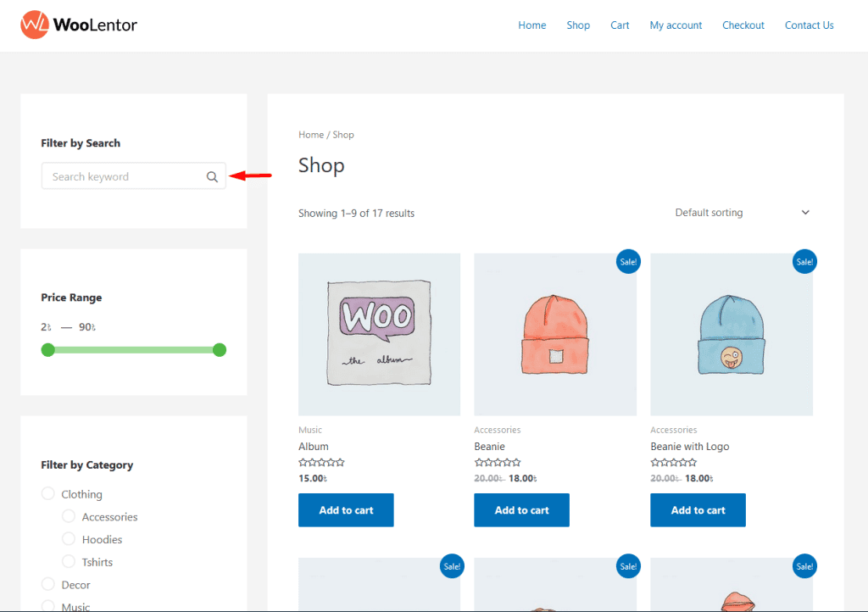
Task: Select the Clothing category filter
Action: point(48,494)
